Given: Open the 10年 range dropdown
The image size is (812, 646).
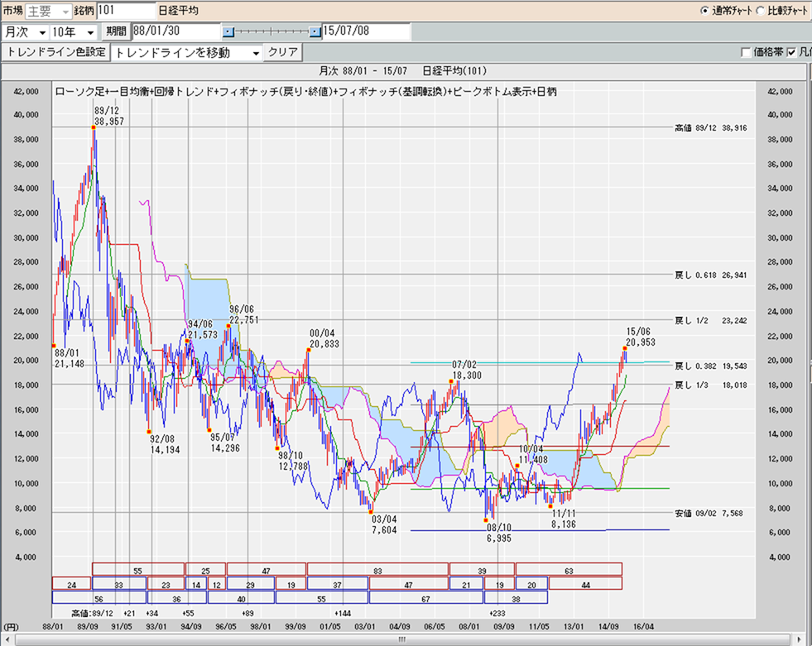Looking at the screenshot, I should coord(74,32).
